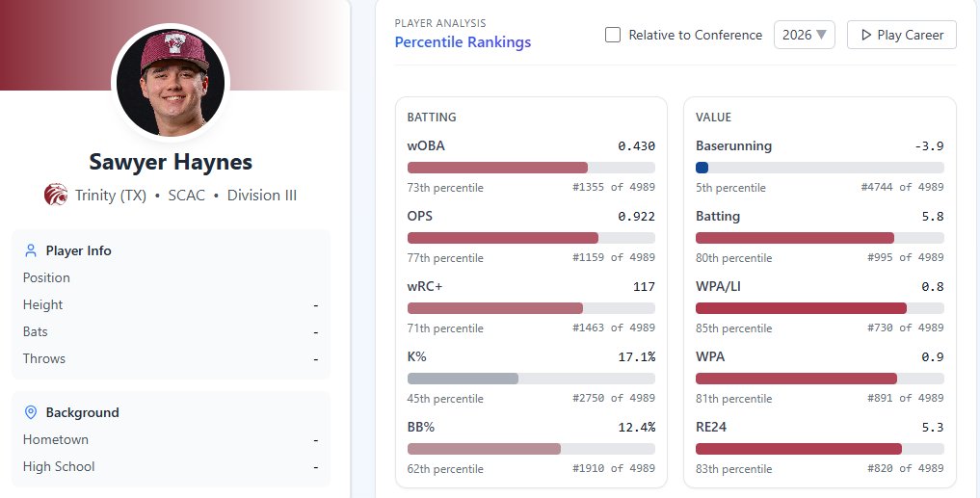Click the High School row label
This screenshot has height=498, width=980.
pos(59,467)
